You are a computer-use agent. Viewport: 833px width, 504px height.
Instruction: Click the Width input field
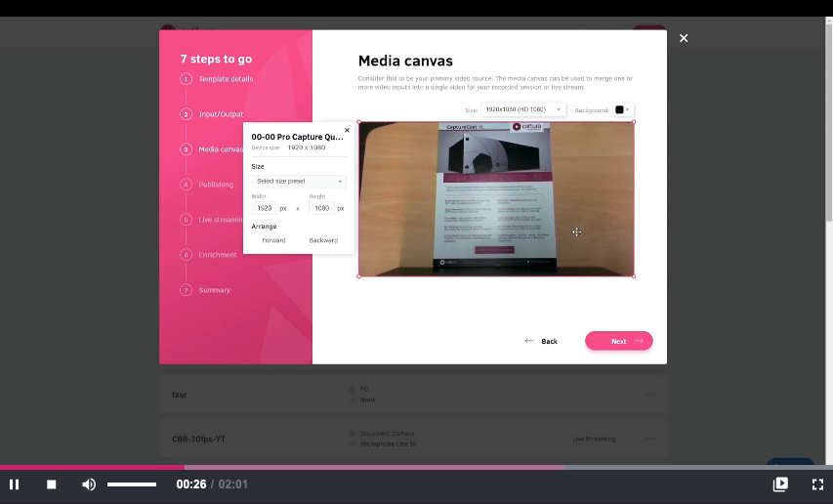[x=264, y=208]
